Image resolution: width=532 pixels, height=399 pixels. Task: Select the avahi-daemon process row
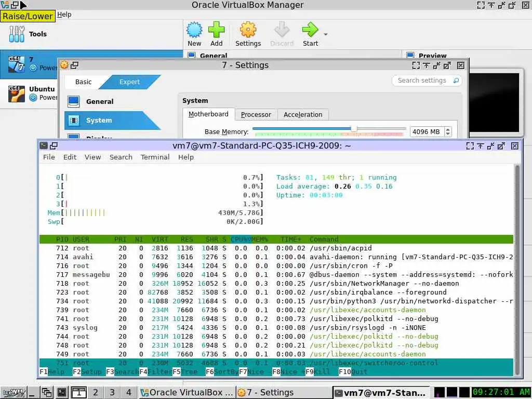pyautogui.click(x=276, y=257)
